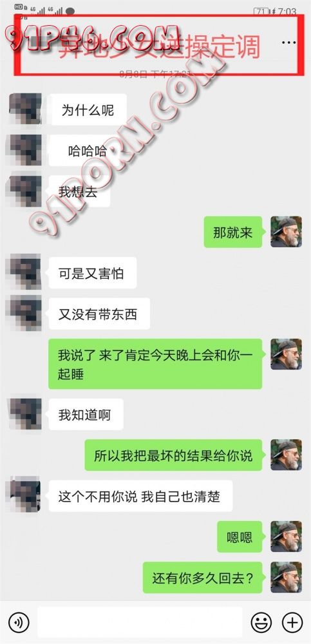311x644 pixels.
Task: Select the green bubble 所以我把最坏的结果给你说
Action: pos(173,455)
